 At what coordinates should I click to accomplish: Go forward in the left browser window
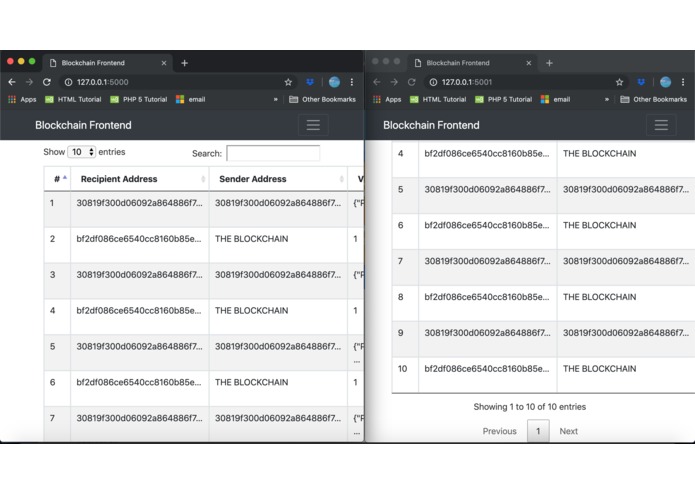29,82
